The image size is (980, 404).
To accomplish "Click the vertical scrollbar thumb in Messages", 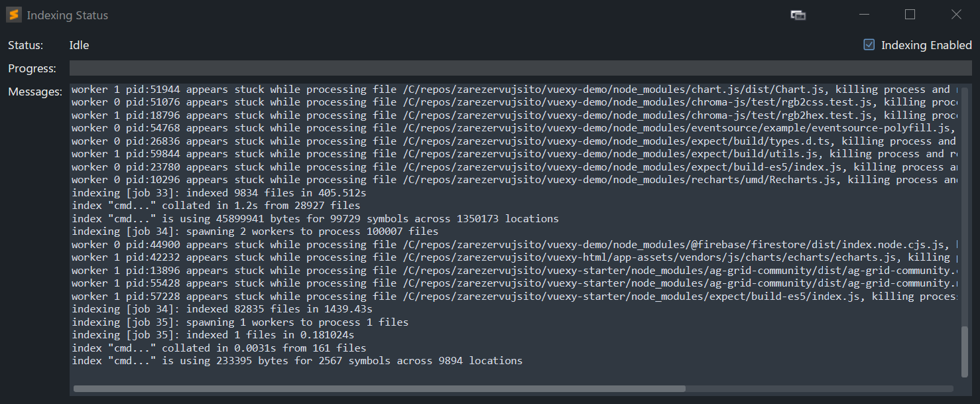I will click(965, 352).
